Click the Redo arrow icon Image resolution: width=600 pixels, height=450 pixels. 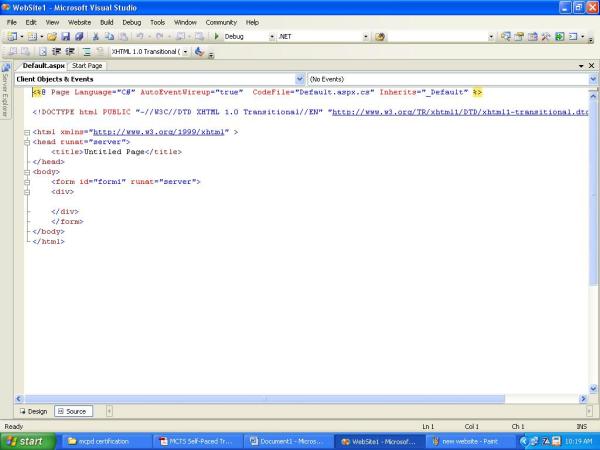(x=160, y=37)
